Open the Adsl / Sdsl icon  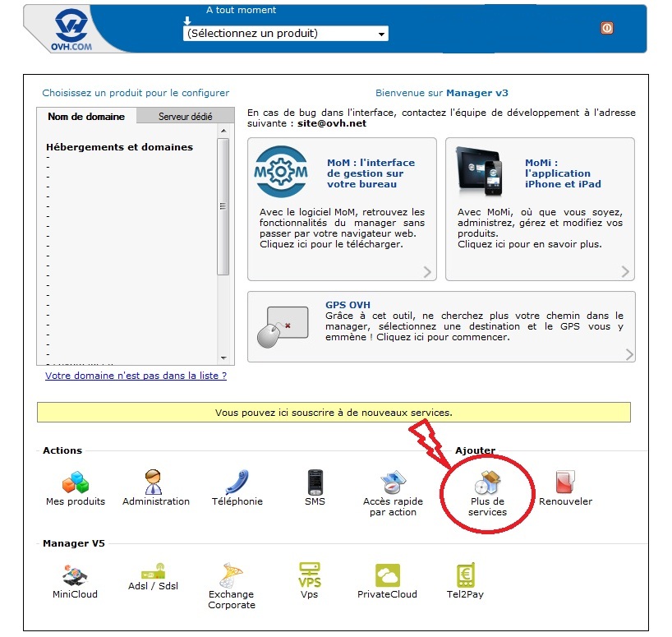(x=154, y=571)
